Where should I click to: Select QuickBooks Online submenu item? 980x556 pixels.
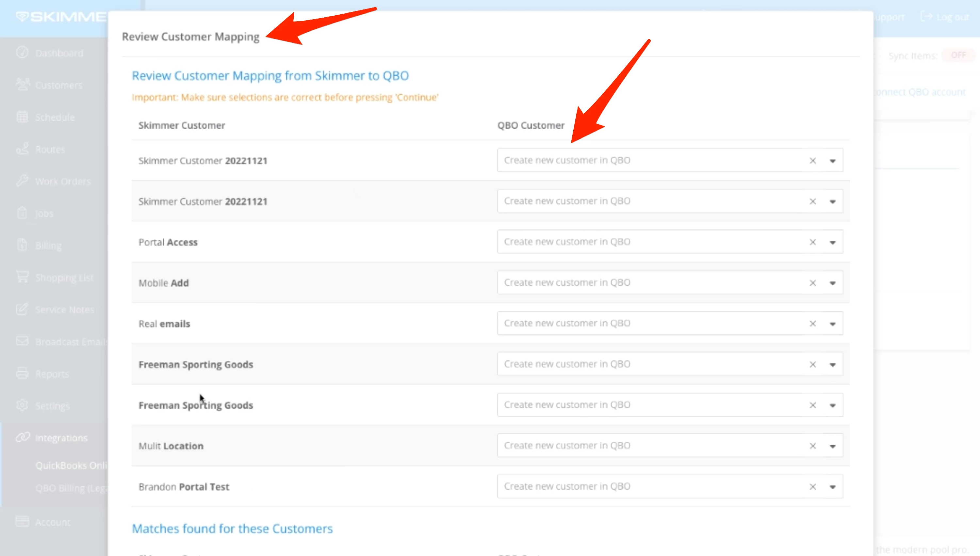tap(71, 465)
